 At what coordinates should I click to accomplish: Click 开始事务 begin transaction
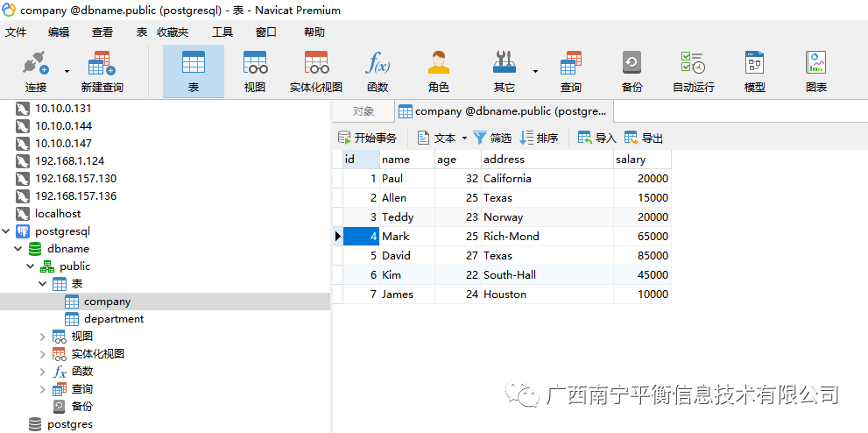(x=368, y=138)
